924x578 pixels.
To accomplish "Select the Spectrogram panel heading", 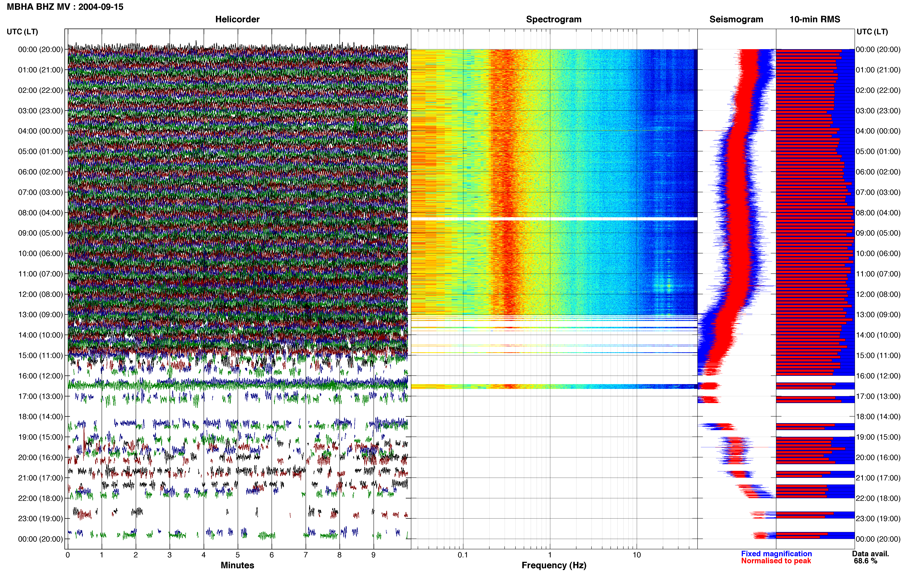I will pyautogui.click(x=554, y=19).
